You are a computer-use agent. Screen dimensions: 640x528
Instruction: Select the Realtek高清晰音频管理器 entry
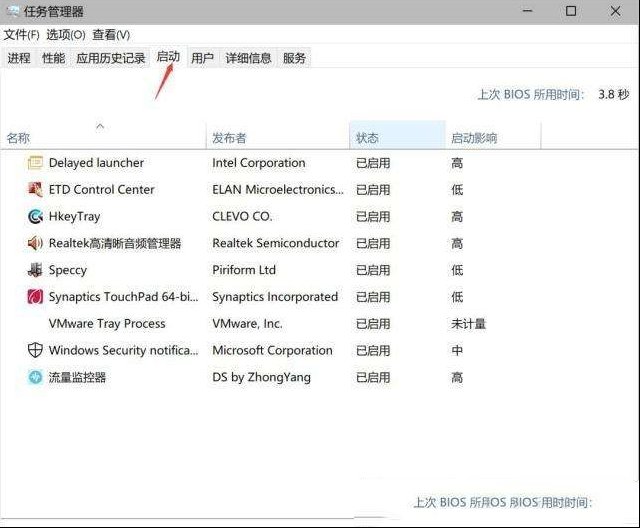click(x=115, y=244)
